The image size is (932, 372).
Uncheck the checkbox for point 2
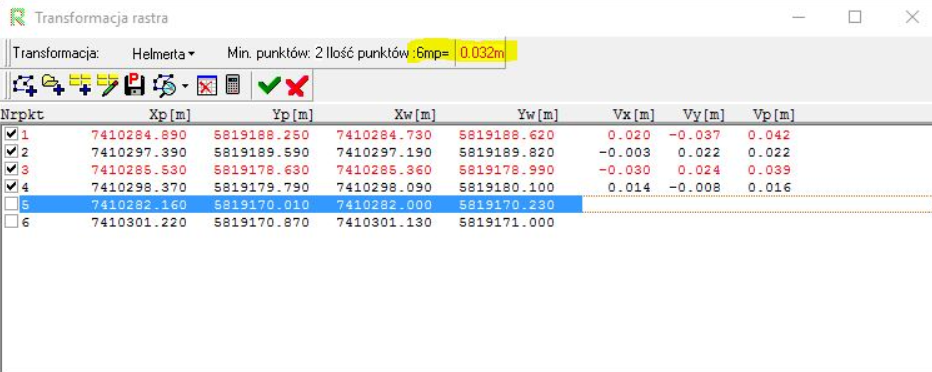pos(10,152)
